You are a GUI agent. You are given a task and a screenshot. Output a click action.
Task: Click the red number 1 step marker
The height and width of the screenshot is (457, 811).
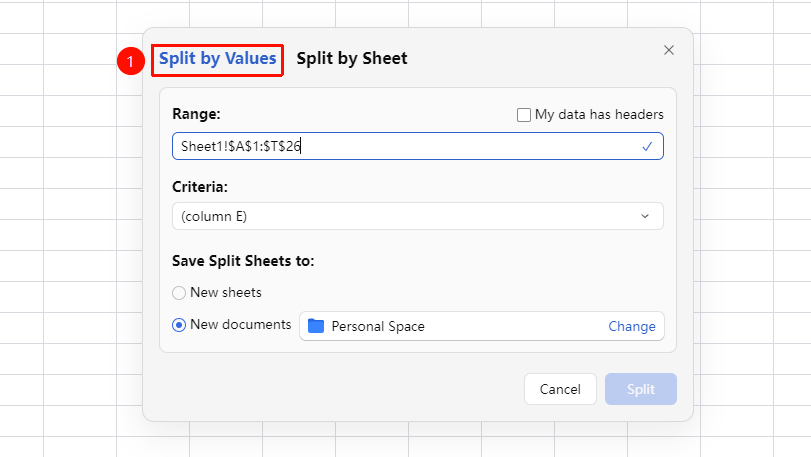point(130,61)
